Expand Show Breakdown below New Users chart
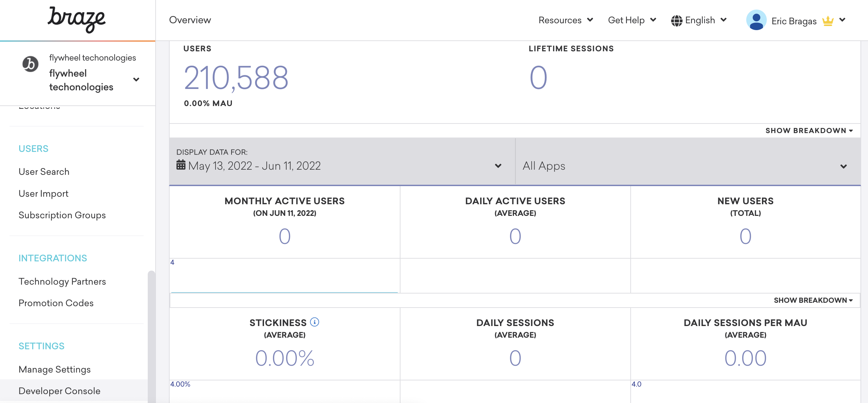 pyautogui.click(x=813, y=300)
